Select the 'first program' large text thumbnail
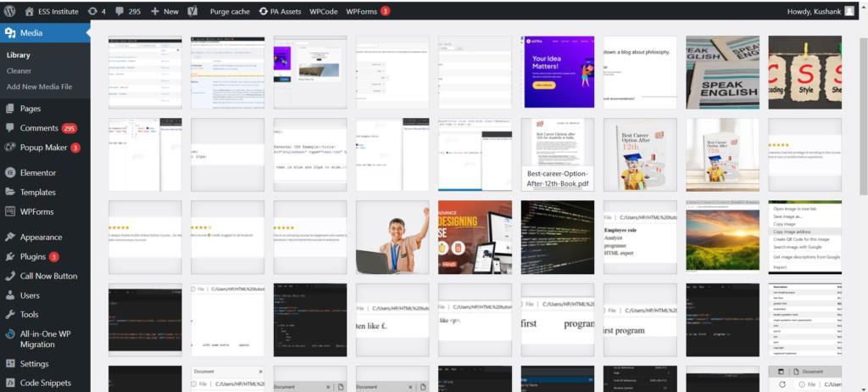The height and width of the screenshot is (392, 868). click(x=558, y=320)
